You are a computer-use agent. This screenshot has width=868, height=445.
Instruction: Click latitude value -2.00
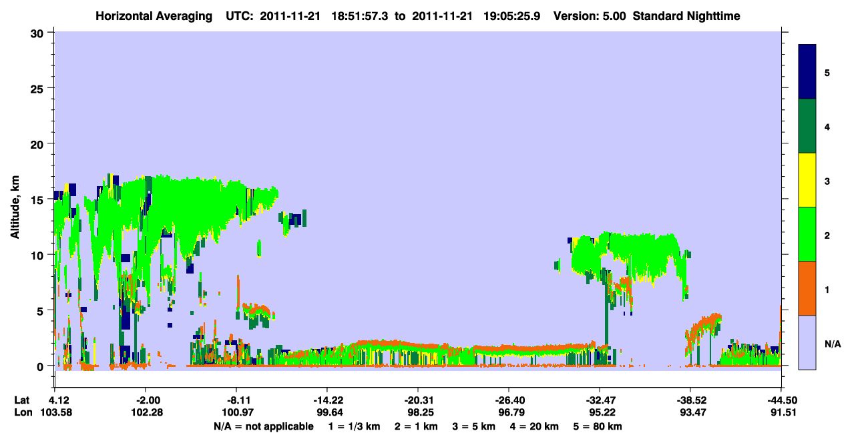[x=146, y=400]
